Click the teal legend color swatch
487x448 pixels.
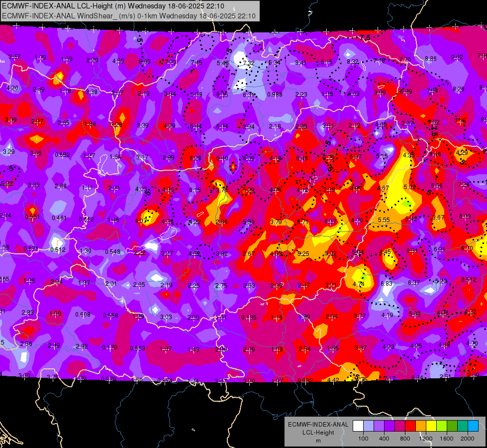tap(463, 426)
